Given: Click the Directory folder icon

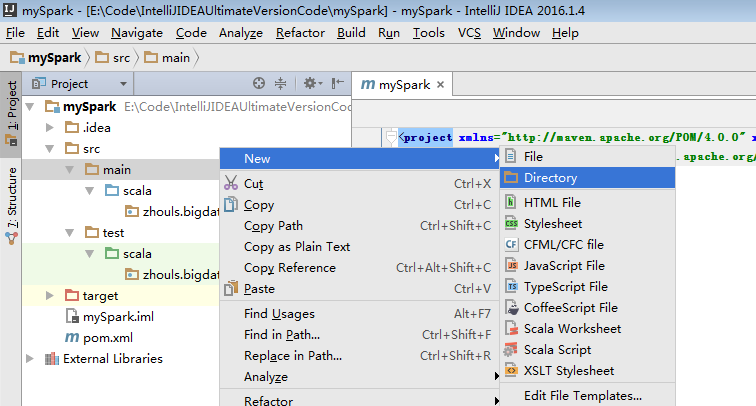Looking at the screenshot, I should 511,177.
